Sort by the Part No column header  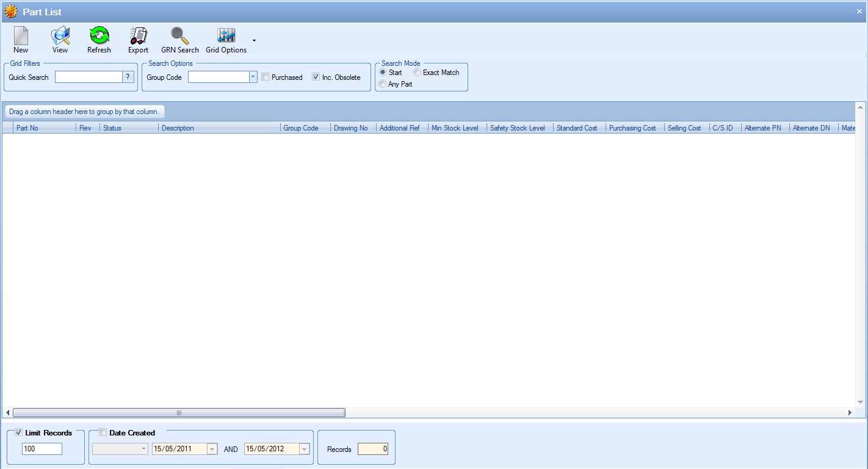coord(44,128)
